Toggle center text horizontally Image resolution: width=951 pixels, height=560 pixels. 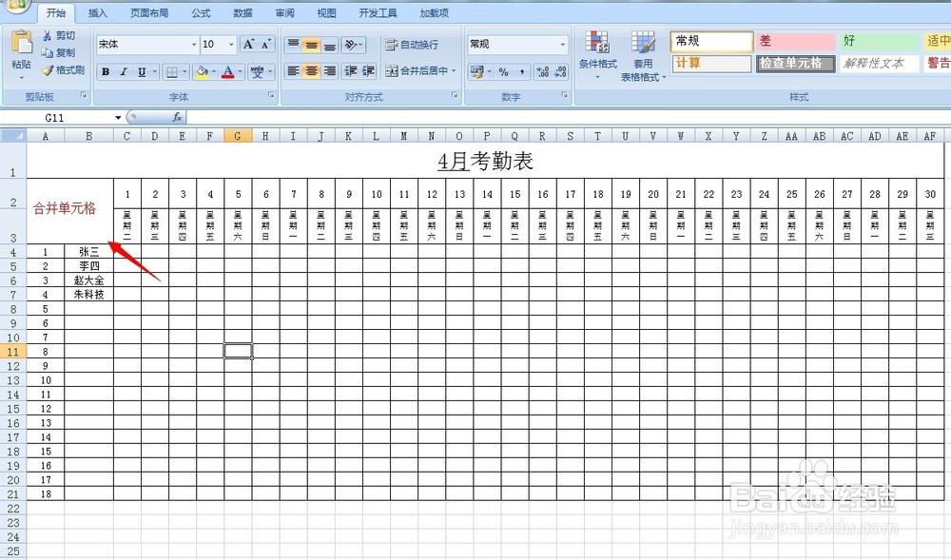pos(311,71)
